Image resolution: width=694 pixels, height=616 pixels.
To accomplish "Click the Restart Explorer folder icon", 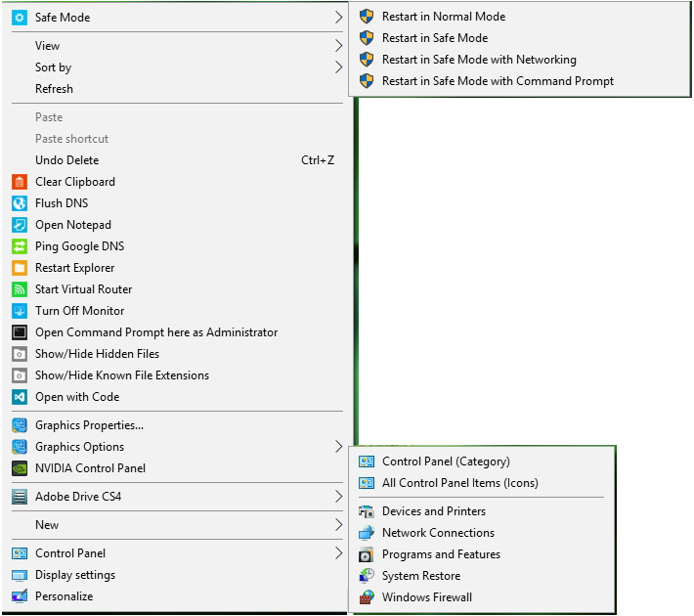I will click(x=19, y=268).
